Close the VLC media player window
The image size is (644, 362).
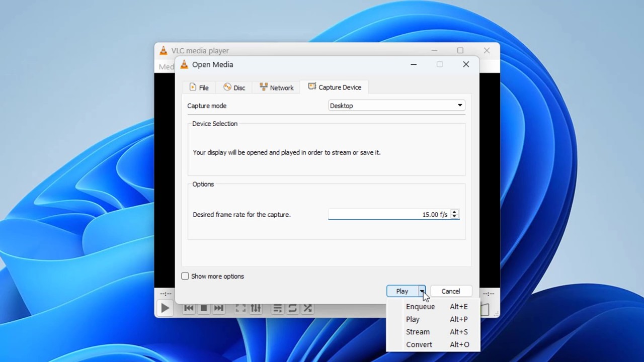[x=487, y=50]
